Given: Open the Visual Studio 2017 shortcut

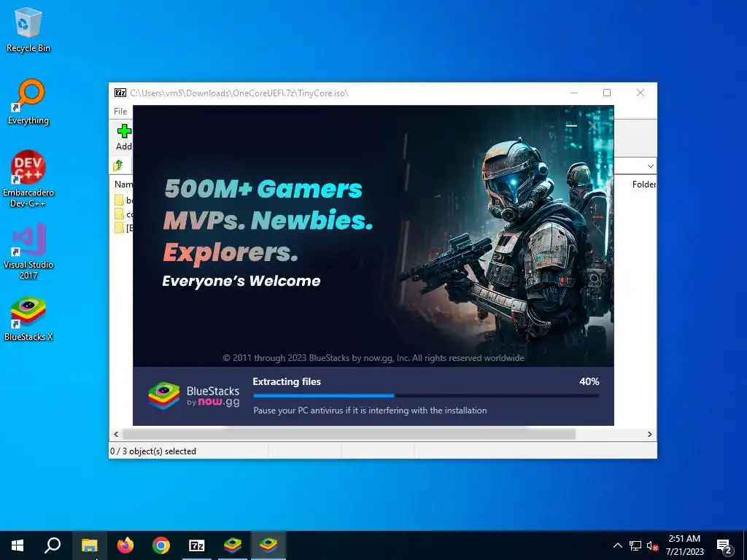Looking at the screenshot, I should (28, 252).
